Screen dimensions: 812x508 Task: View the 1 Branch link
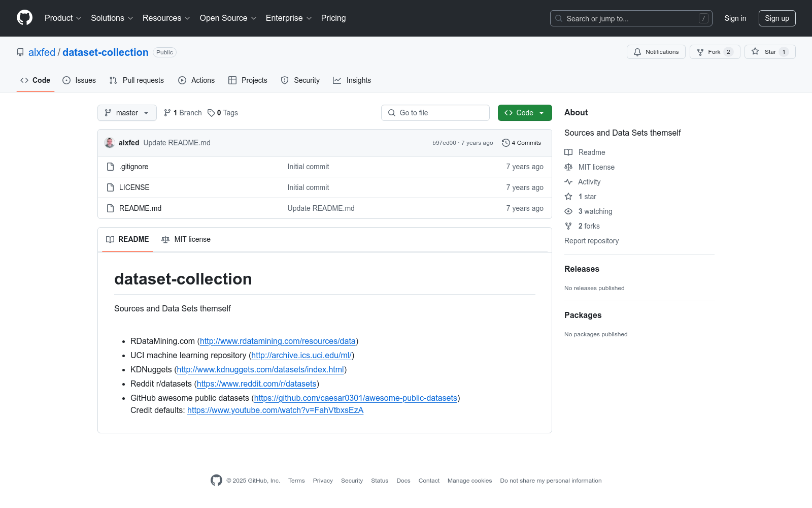tap(183, 113)
